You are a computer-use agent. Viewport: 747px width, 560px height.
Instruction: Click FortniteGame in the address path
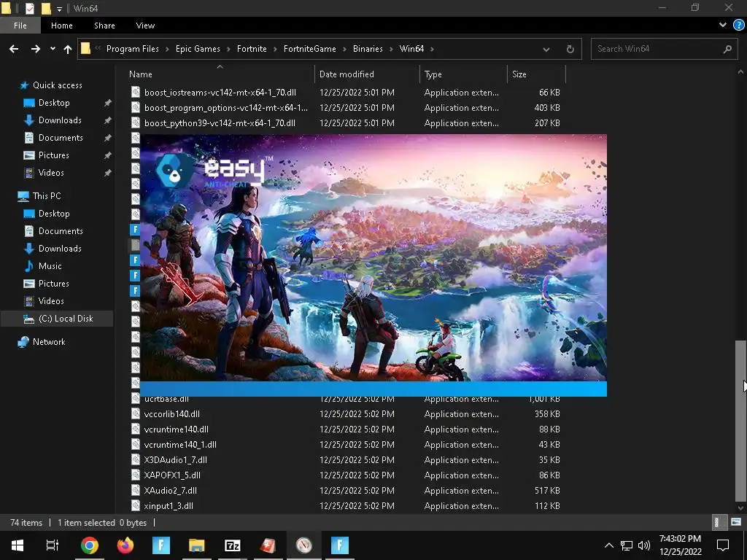(309, 49)
